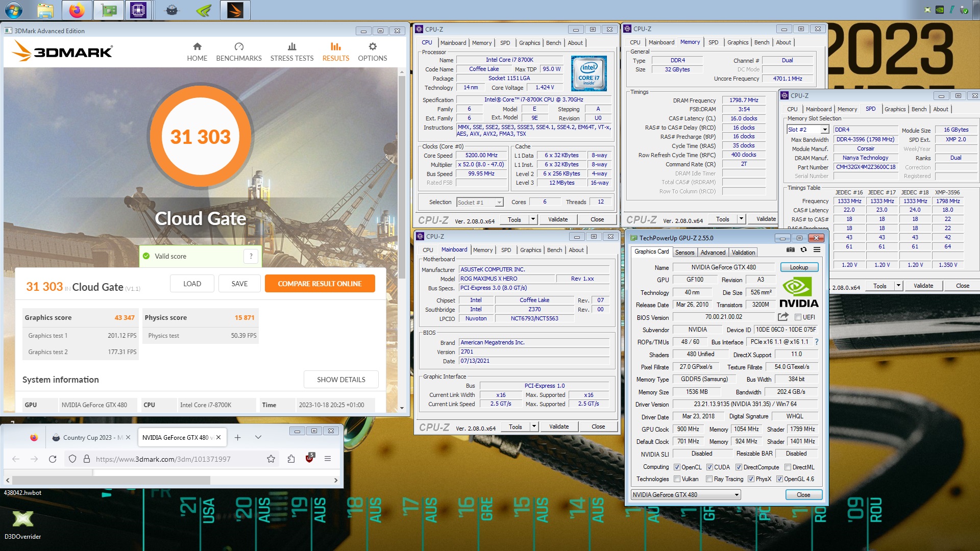980x551 pixels.
Task: Open the D3DOverrider desktop shortcut
Action: pos(22,524)
